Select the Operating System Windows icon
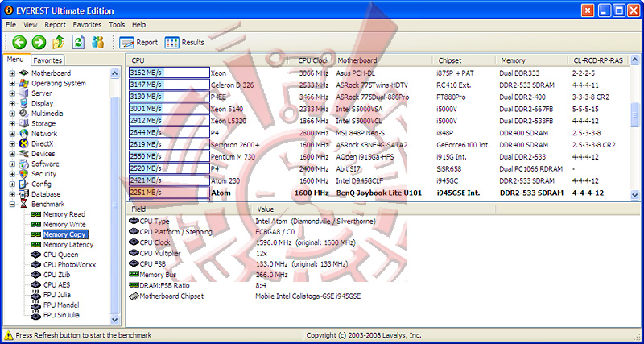Viewport: 644px width, 344px height. point(24,84)
